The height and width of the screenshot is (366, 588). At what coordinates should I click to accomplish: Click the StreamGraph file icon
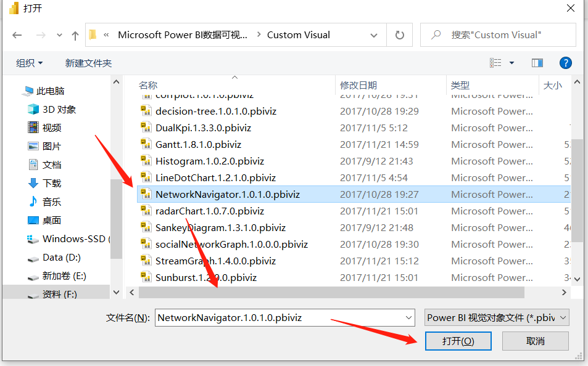tap(146, 260)
